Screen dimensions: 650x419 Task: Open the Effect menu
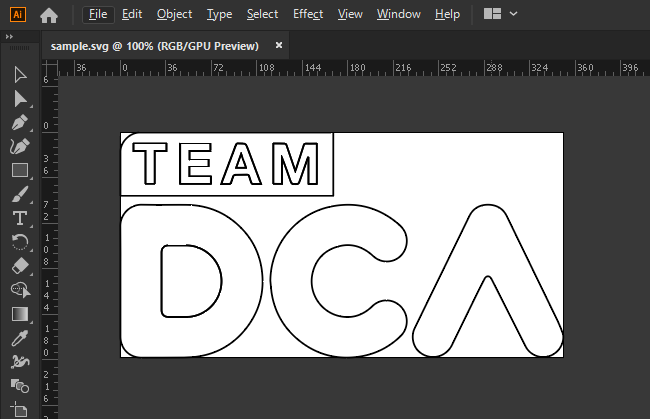click(308, 15)
